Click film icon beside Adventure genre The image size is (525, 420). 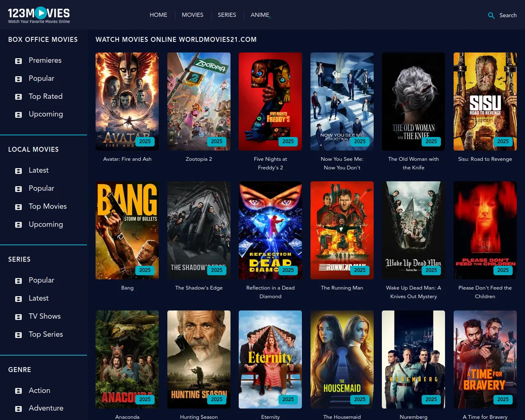18,409
